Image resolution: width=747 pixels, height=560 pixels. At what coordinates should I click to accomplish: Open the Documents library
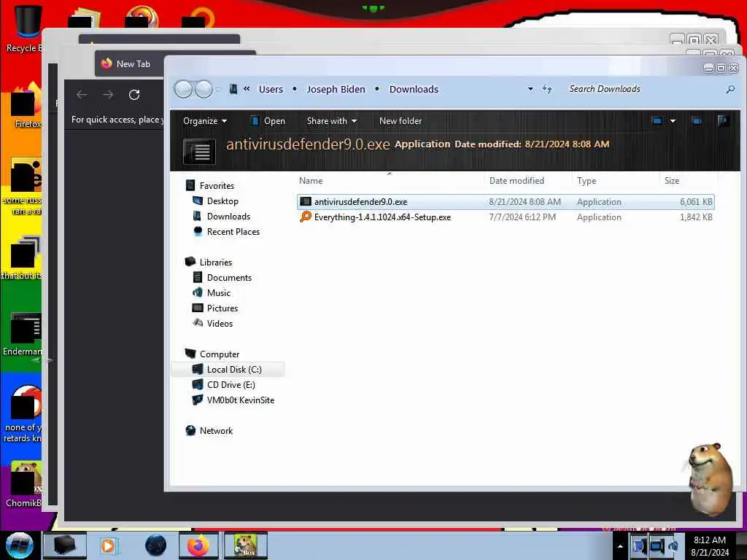[229, 278]
